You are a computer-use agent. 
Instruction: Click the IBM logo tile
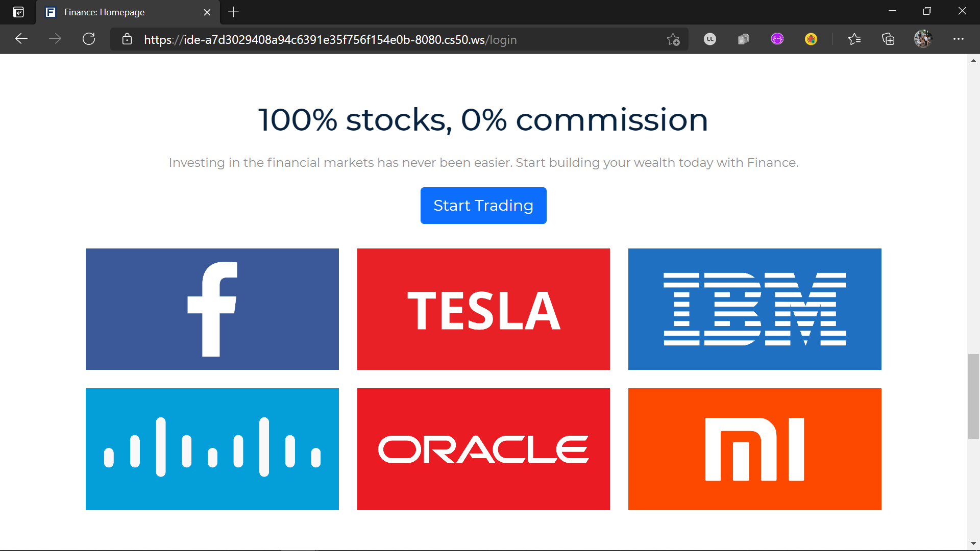coord(754,309)
